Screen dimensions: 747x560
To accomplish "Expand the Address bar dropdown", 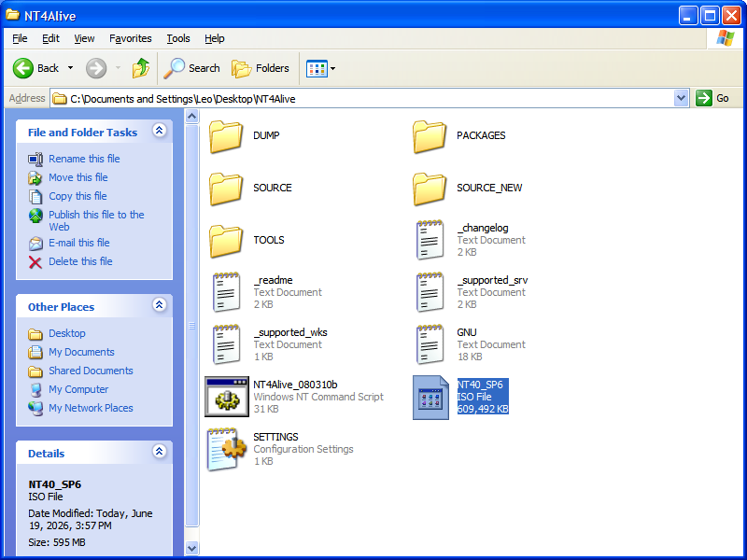I will pyautogui.click(x=682, y=99).
